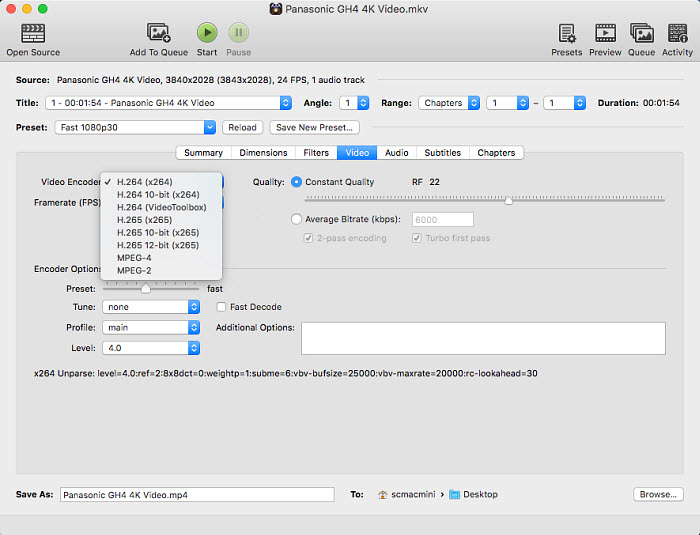Click the Duration 00:01:54 value
The height and width of the screenshot is (535, 700).
point(661,103)
